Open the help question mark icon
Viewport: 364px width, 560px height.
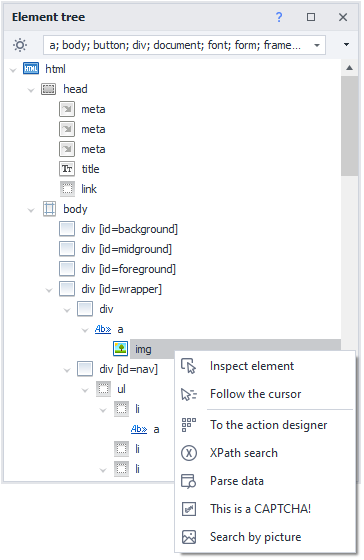tap(279, 17)
